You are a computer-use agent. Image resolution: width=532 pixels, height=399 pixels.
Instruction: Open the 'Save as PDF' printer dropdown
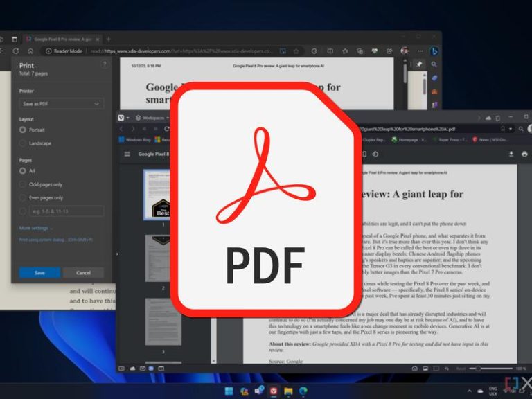(62, 104)
